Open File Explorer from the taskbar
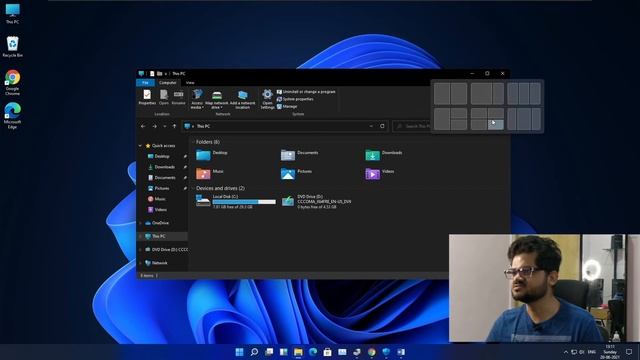The height and width of the screenshot is (360, 640). click(298, 352)
